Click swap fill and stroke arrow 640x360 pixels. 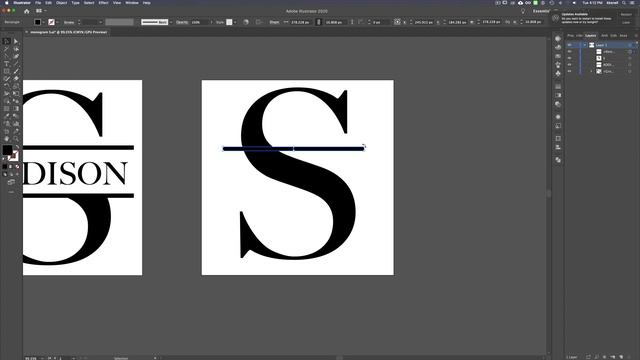pos(17,147)
